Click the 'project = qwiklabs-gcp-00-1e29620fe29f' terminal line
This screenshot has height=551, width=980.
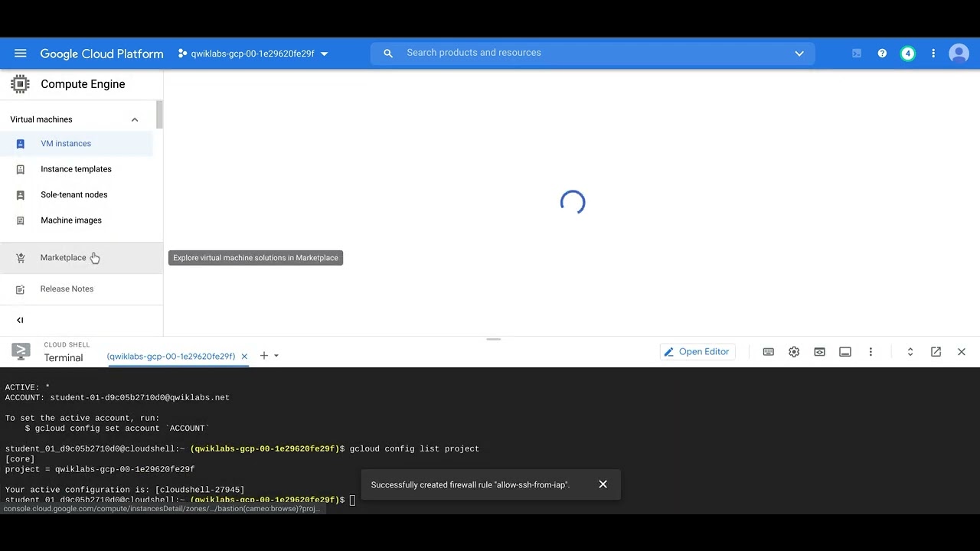(x=100, y=470)
